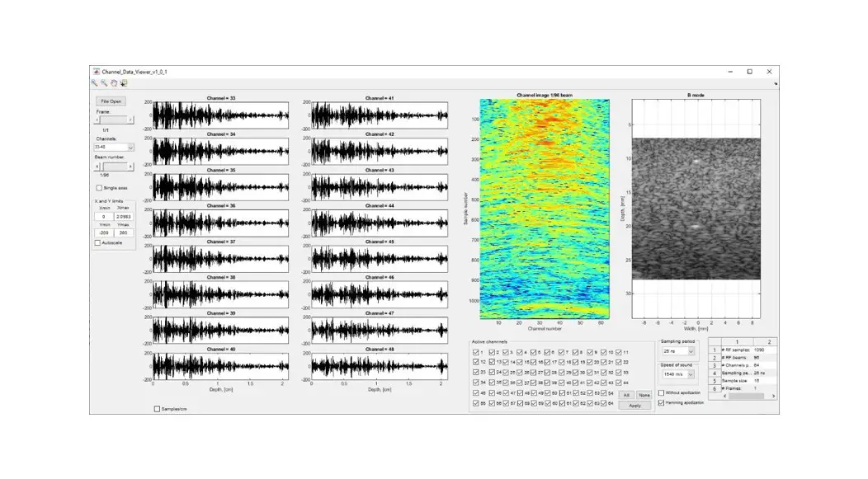Check Without apodization option
868x479 pixels.
[661, 392]
